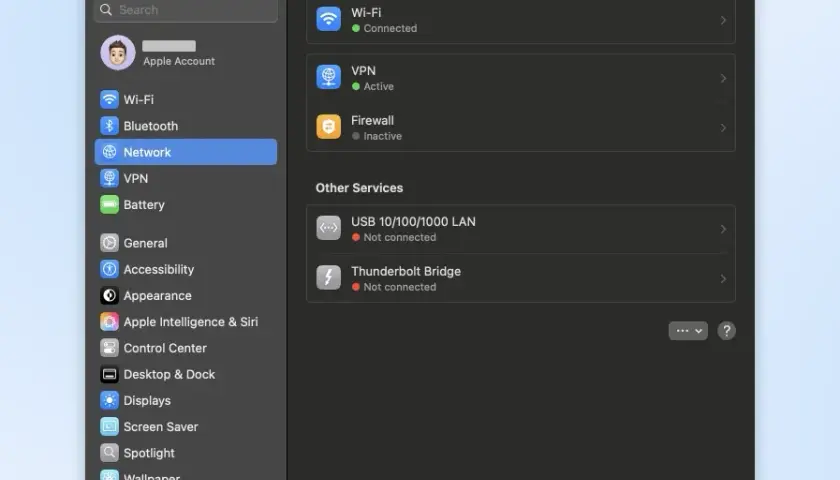Click the VPN globe icon in main pane
This screenshot has height=480, width=840.
(328, 77)
